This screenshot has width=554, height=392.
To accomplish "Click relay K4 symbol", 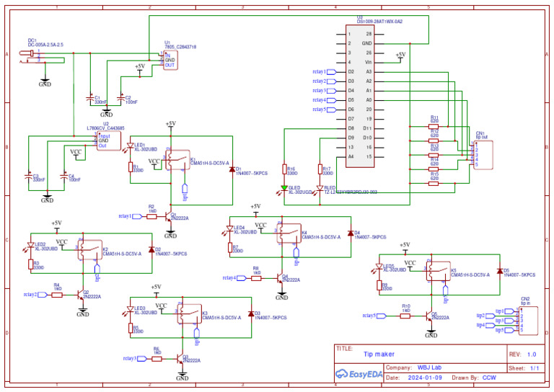I will (x=289, y=233).
